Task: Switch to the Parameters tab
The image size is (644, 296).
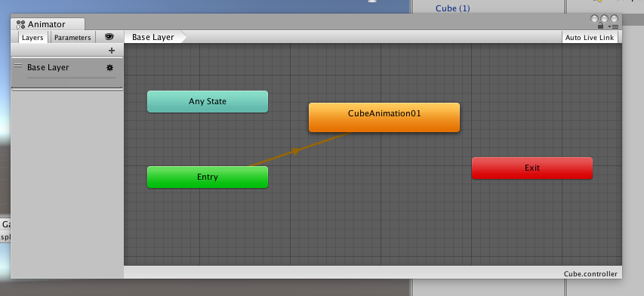Action: (72, 37)
